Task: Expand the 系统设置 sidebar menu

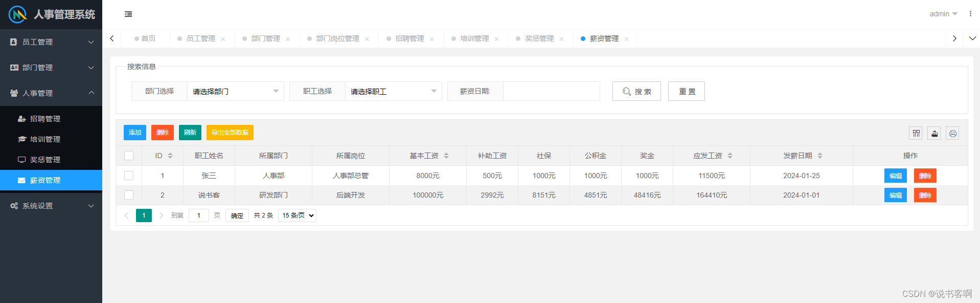Action: pos(51,206)
